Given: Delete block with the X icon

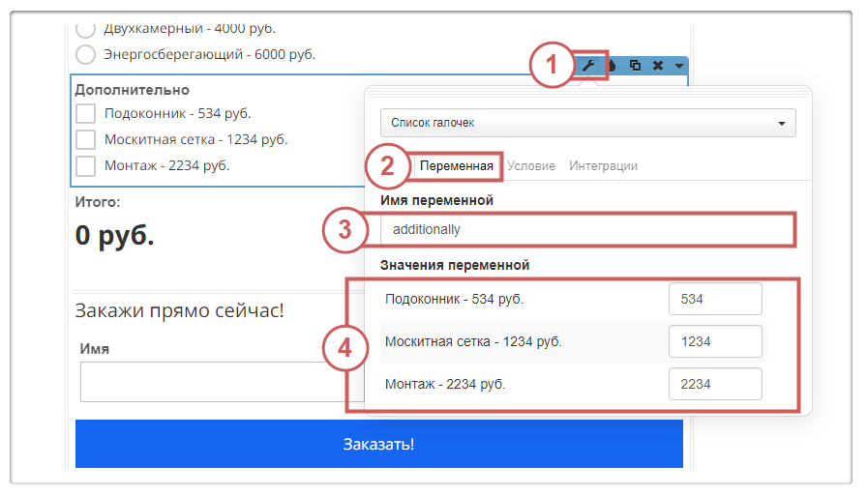Looking at the screenshot, I should tap(658, 66).
